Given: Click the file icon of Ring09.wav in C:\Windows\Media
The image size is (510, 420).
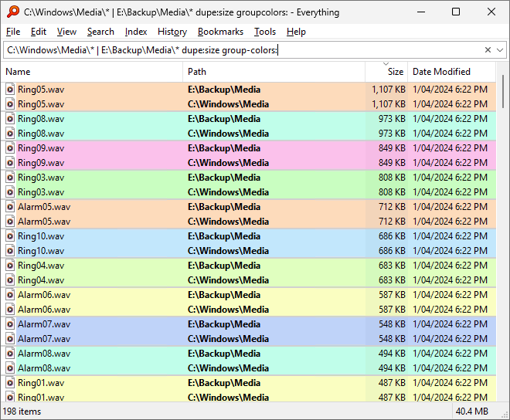Looking at the screenshot, I should (x=10, y=163).
